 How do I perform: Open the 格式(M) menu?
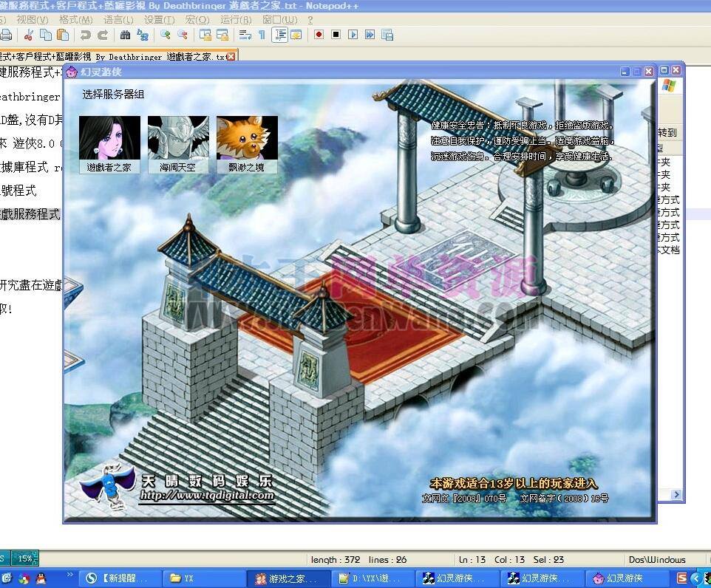75,20
